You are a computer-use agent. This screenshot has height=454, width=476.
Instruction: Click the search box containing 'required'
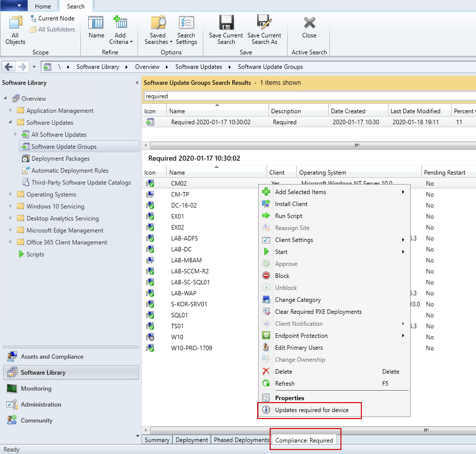coord(310,96)
